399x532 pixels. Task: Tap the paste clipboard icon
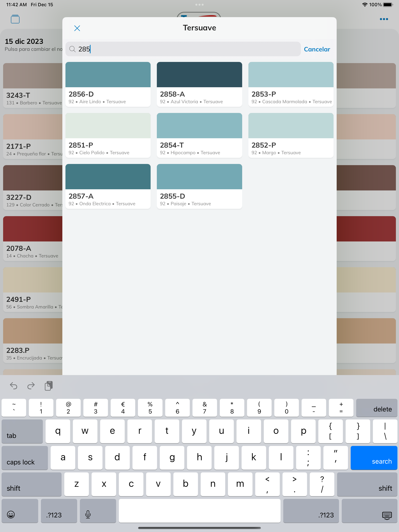(x=49, y=386)
